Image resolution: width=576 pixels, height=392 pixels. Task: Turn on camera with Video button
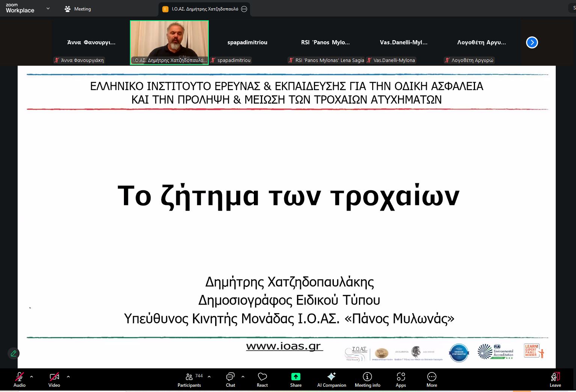click(54, 379)
